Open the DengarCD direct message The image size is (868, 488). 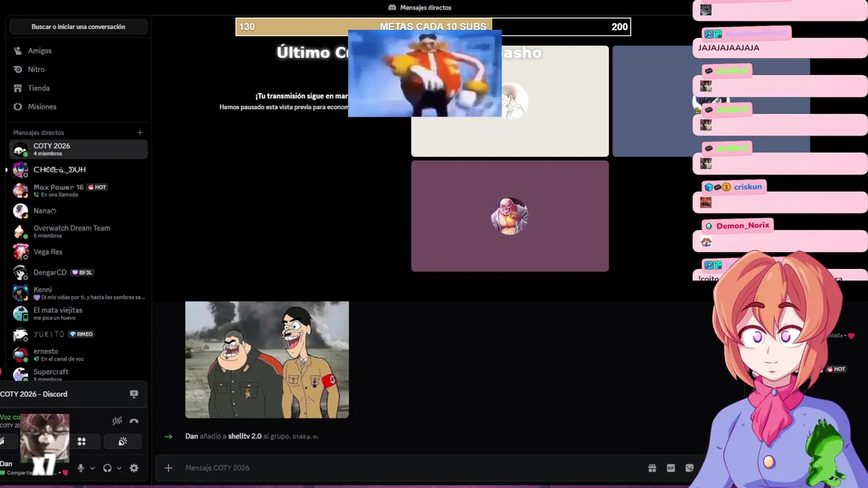point(78,272)
